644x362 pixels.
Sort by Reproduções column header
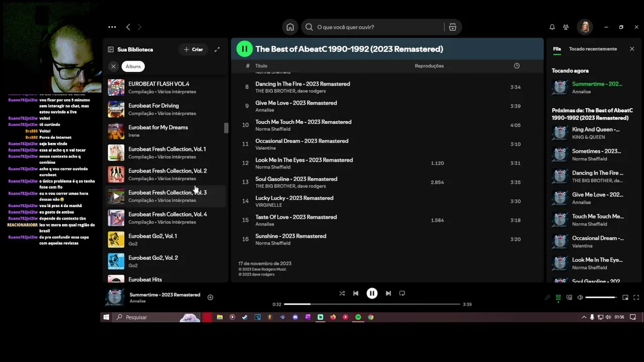429,66
